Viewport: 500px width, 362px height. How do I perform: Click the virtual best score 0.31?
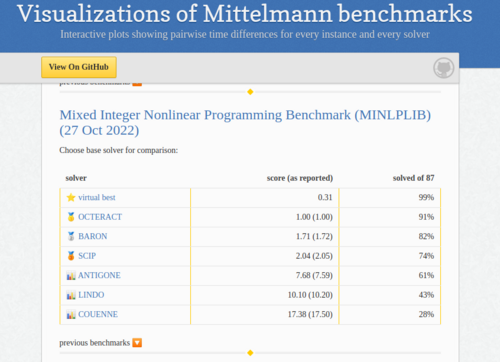325,197
